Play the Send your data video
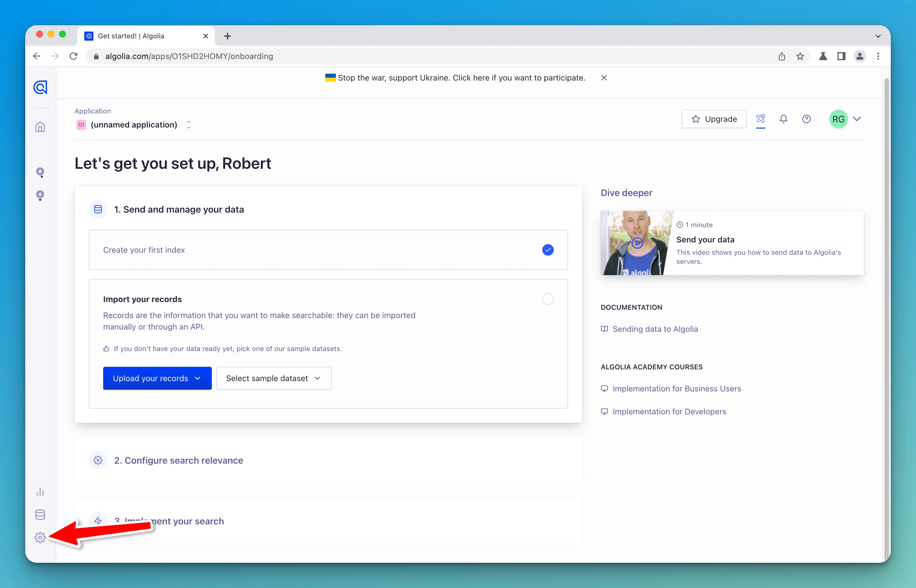Screen dimensions: 916x588 (x=637, y=243)
